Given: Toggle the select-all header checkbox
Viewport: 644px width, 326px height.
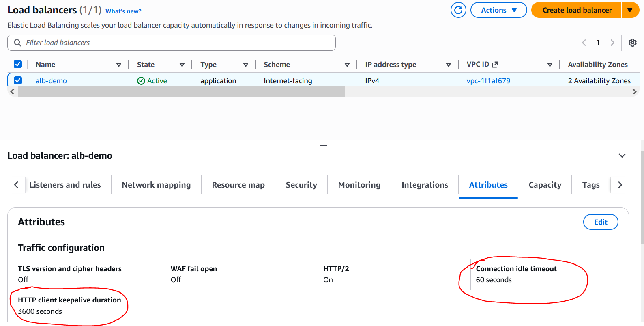Looking at the screenshot, I should [18, 64].
